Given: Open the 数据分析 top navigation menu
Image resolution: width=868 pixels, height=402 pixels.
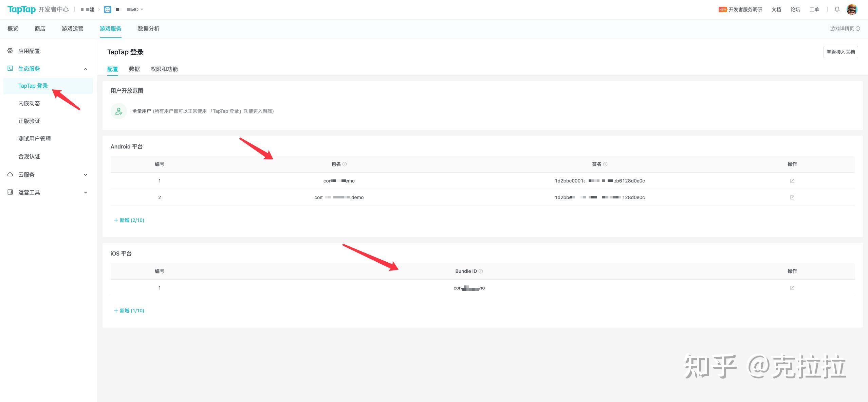Looking at the screenshot, I should 148,29.
